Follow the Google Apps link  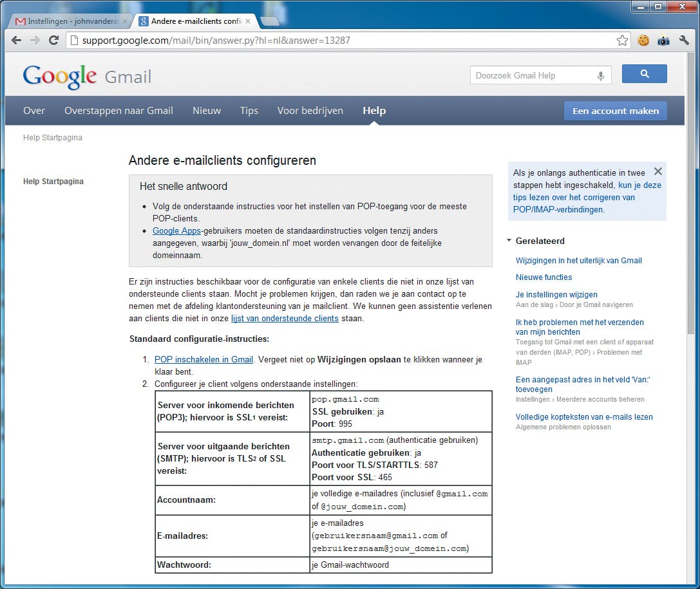(x=177, y=230)
